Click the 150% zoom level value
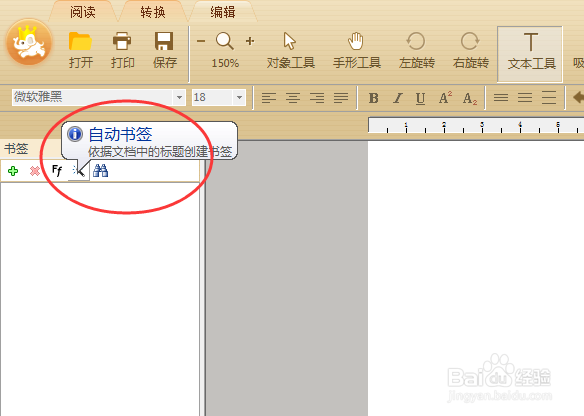584x416 pixels. tap(225, 63)
